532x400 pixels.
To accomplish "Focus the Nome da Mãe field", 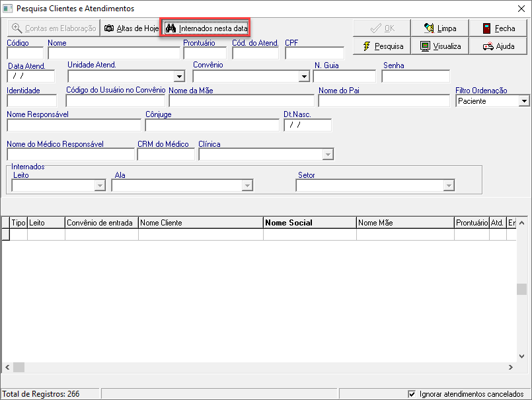I will click(242, 101).
